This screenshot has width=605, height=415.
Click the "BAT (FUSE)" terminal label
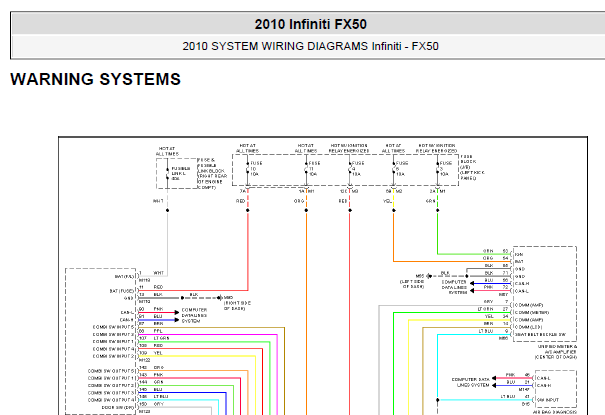121,290
